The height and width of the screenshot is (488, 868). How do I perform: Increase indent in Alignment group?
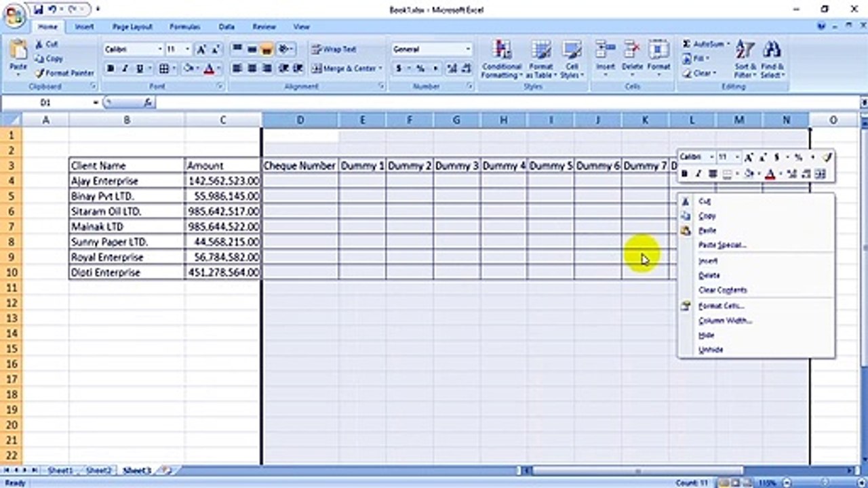[298, 68]
